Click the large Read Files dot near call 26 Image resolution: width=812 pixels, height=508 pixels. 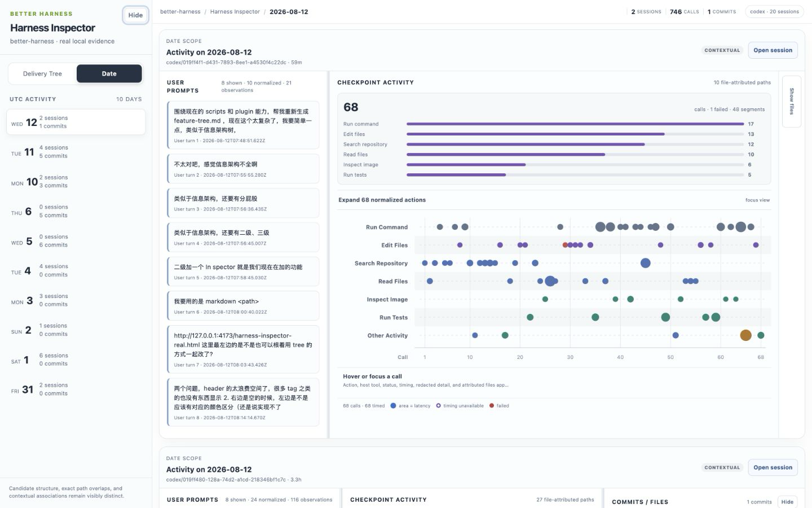[x=550, y=281]
